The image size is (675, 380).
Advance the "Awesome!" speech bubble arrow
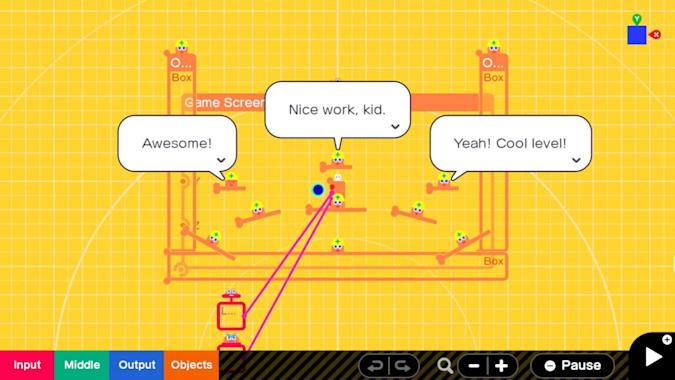(221, 160)
